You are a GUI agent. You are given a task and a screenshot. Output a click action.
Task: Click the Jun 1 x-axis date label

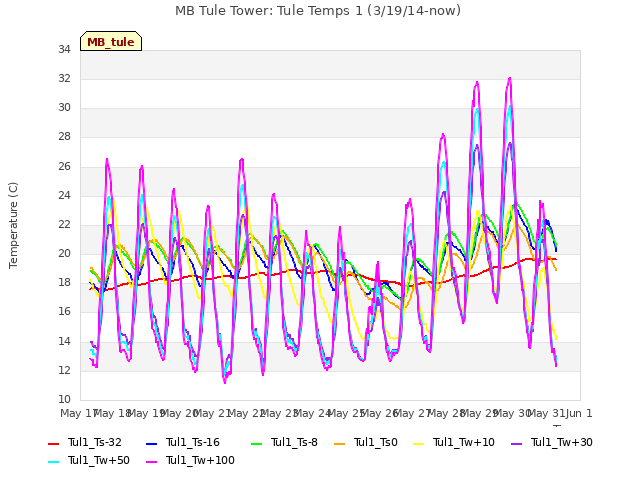[x=579, y=413]
